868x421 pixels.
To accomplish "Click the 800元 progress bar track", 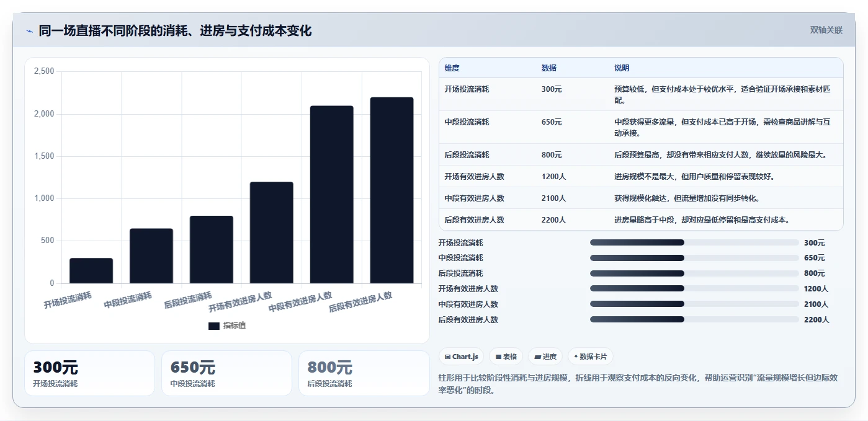I will [x=694, y=273].
